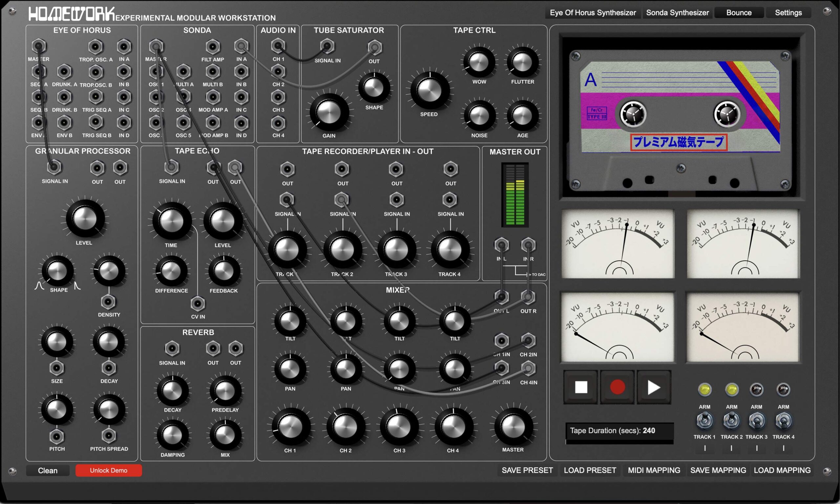This screenshot has height=504, width=840.
Task: Flip the Track 1 arm toggle switch
Action: pyautogui.click(x=704, y=420)
